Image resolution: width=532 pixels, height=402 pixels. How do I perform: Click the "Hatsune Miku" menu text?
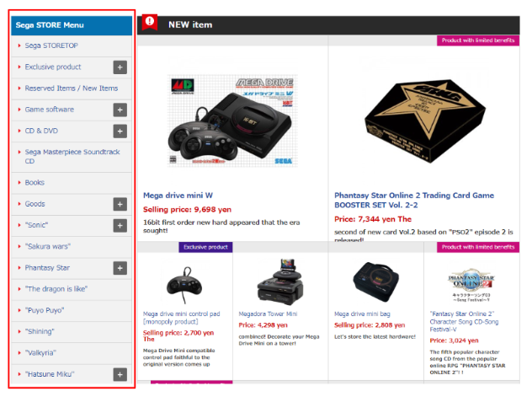50,374
